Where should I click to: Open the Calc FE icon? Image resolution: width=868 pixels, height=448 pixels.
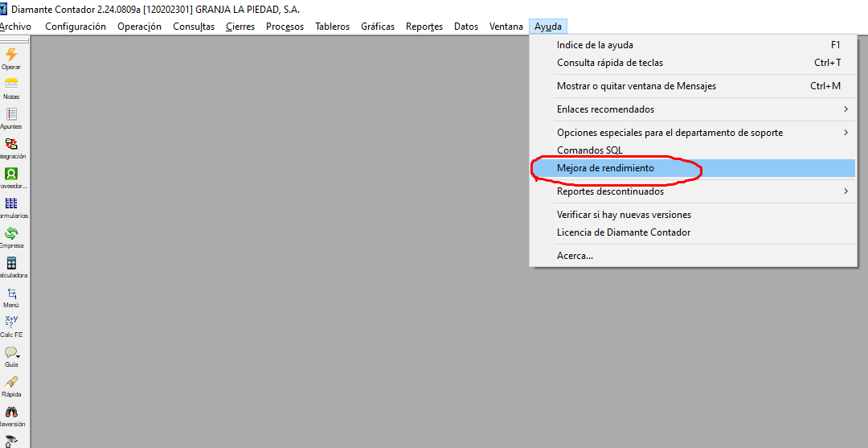[11, 323]
